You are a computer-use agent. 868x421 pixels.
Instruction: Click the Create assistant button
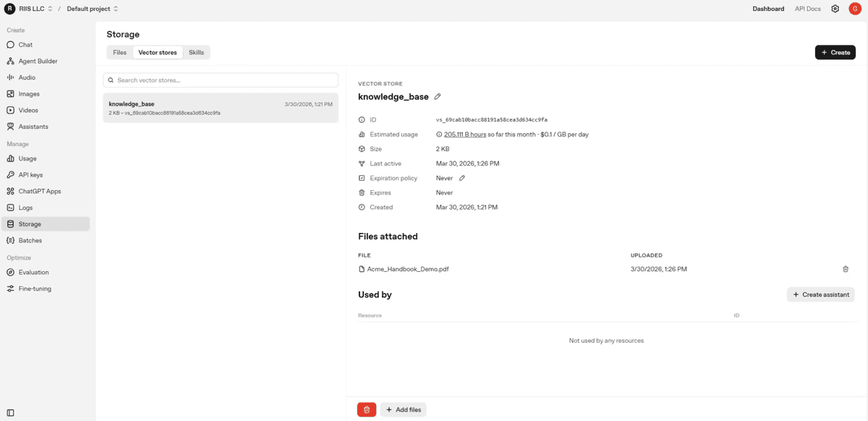pos(820,294)
